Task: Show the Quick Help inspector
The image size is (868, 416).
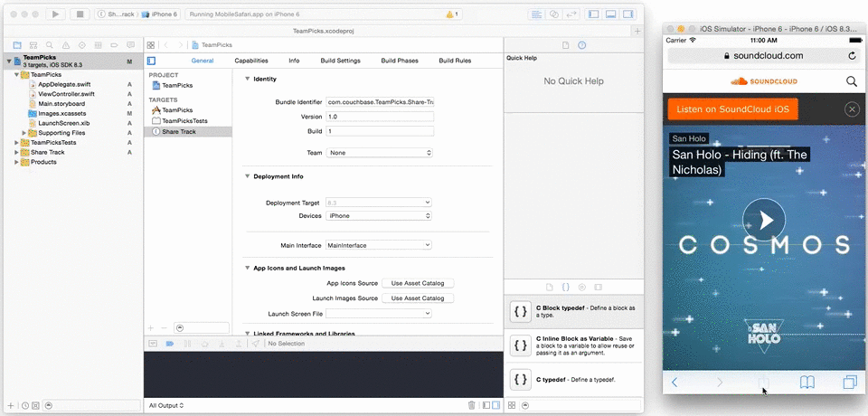Action: [x=581, y=45]
